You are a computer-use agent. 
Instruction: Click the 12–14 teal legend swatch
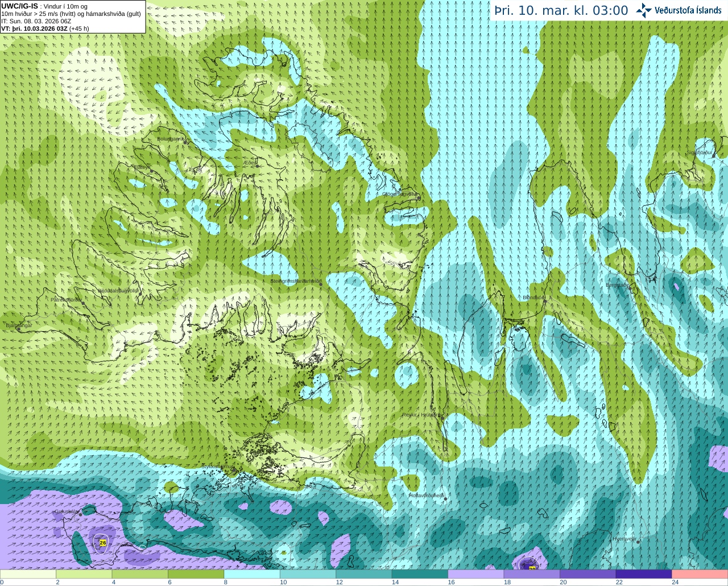pyautogui.click(x=364, y=574)
